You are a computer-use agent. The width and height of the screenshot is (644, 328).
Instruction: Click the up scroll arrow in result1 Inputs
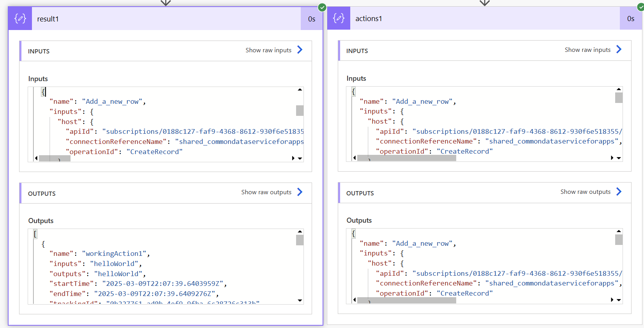click(x=300, y=90)
